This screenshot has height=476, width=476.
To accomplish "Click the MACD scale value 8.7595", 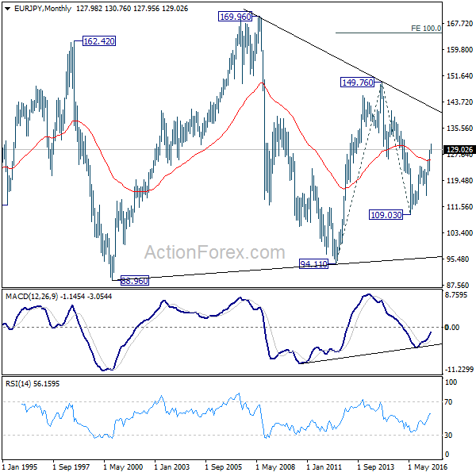I will click(x=456, y=295).
